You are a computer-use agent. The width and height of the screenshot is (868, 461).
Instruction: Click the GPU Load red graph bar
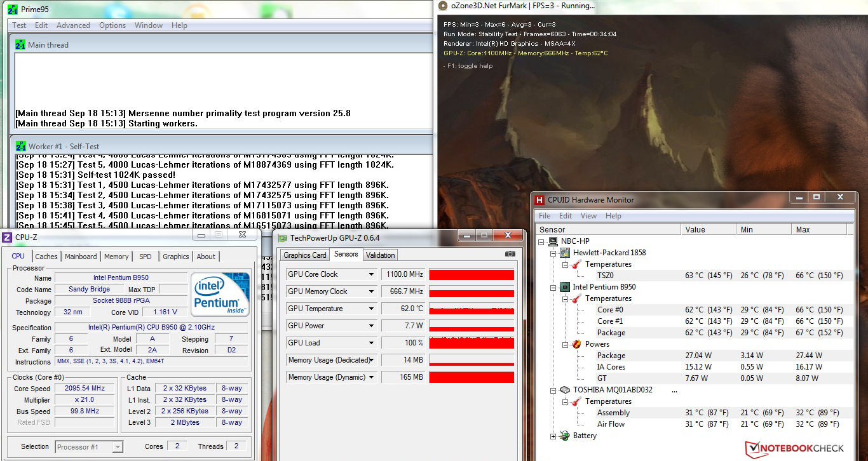[471, 343]
